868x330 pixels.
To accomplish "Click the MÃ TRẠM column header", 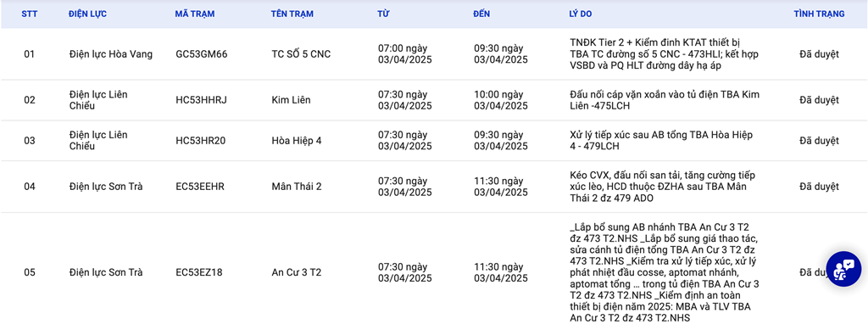I will coord(195,14).
